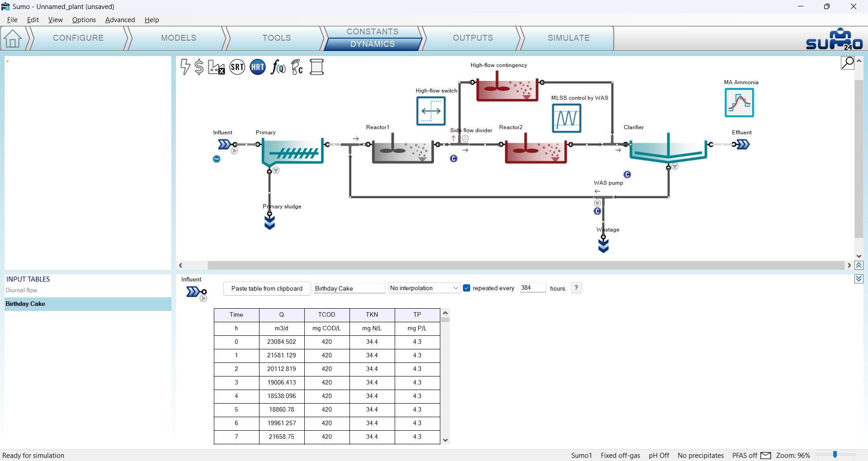The width and height of the screenshot is (868, 461).
Task: Click the blue C badge under the Clarifier
Action: 627,174
